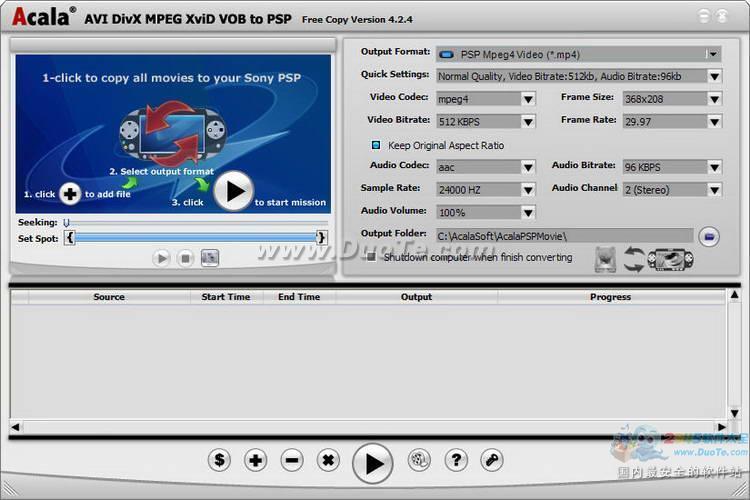The width and height of the screenshot is (750, 500).
Task: Click the play circle in the banner
Action: pos(233,191)
